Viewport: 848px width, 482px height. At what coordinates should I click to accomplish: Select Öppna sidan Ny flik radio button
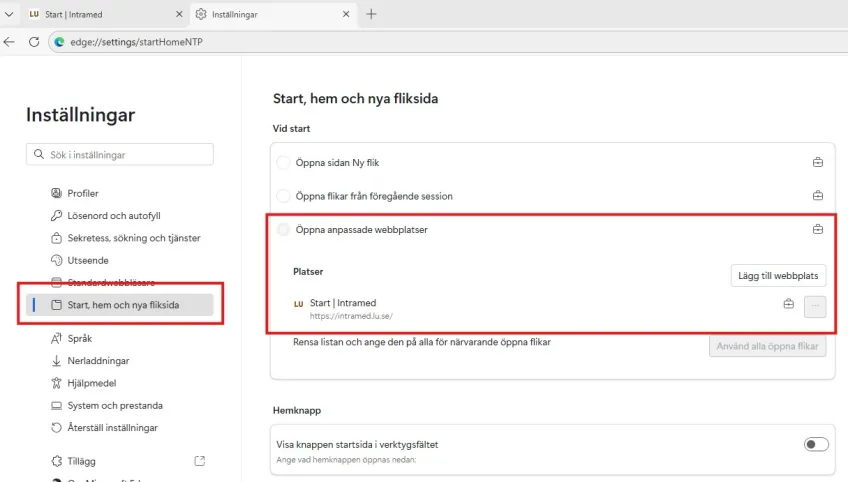tap(283, 162)
